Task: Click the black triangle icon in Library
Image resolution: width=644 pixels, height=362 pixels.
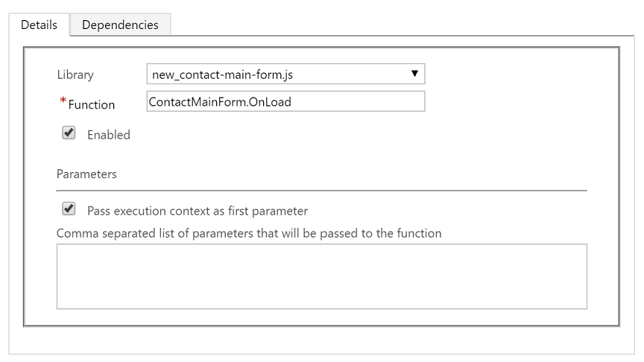Action: pyautogui.click(x=414, y=74)
